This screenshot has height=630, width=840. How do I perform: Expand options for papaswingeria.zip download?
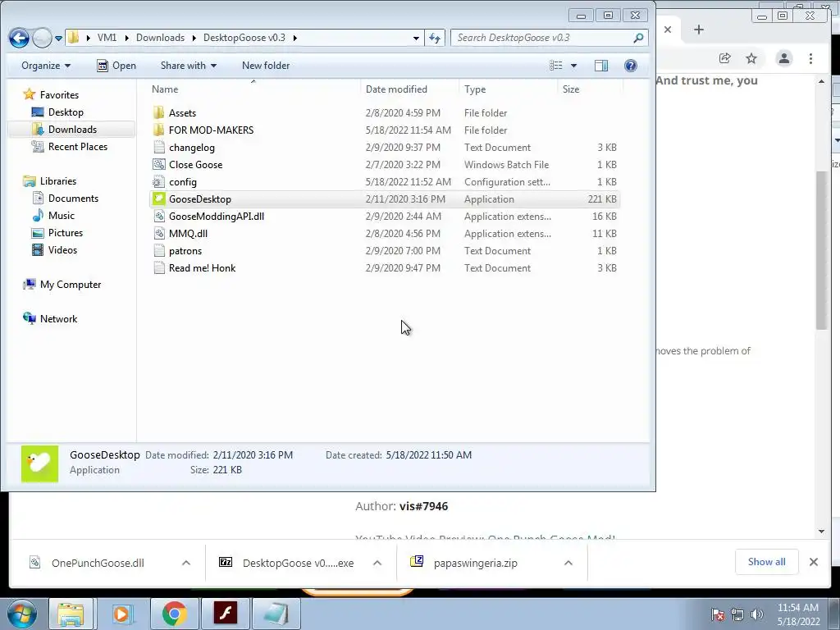point(568,563)
